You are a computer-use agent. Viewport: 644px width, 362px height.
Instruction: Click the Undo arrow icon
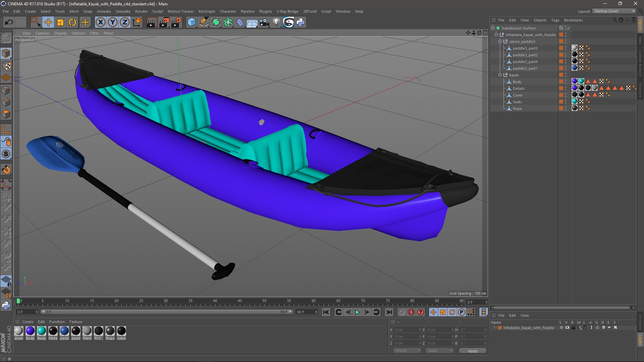click(x=9, y=22)
